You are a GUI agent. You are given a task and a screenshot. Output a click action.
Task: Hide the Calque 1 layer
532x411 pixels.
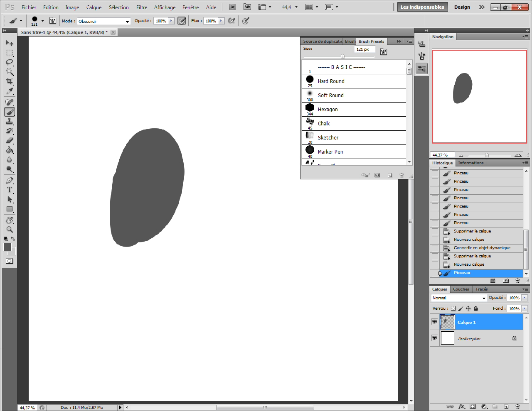434,322
